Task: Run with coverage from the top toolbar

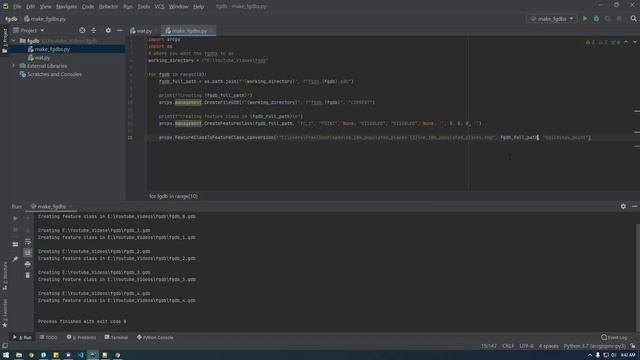Action: point(608,19)
